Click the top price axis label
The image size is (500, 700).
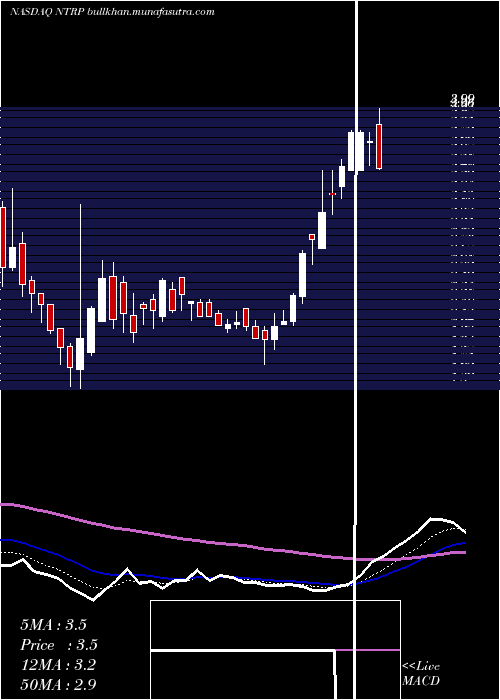(462, 98)
